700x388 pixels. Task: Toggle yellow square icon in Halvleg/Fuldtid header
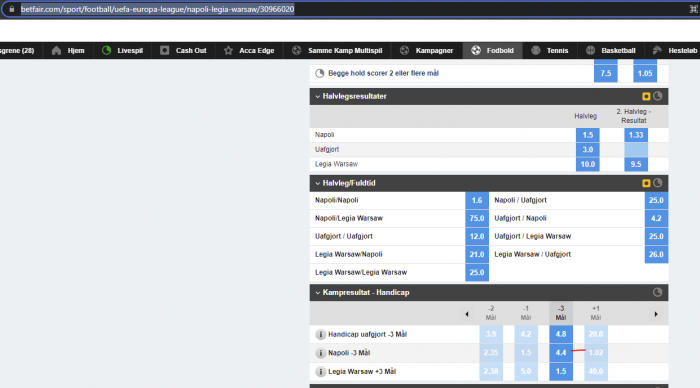646,183
